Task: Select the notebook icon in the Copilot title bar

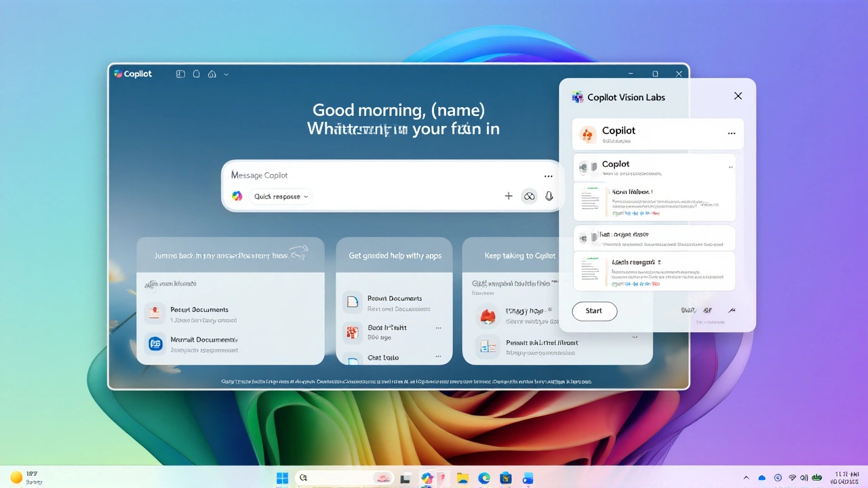Action: coord(196,74)
